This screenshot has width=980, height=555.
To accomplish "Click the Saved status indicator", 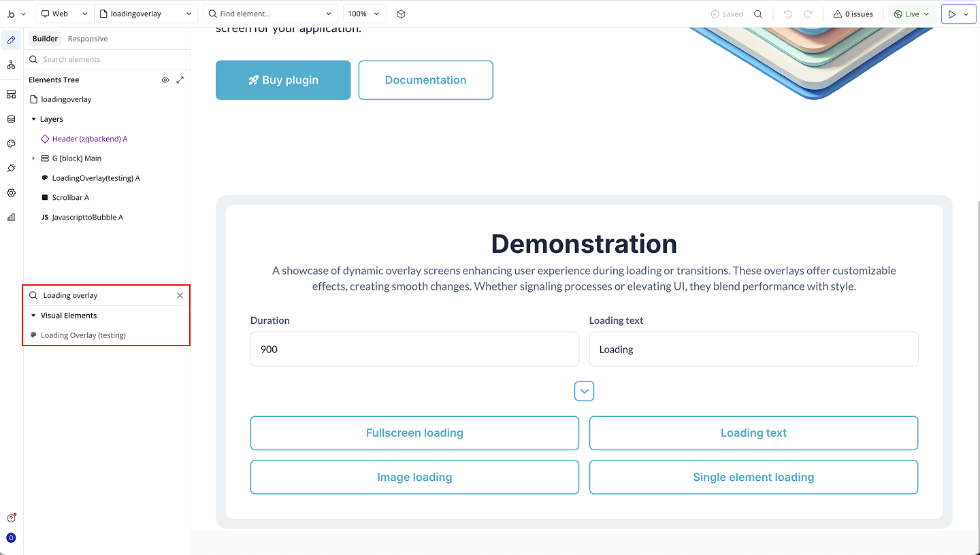I will 727,14.
